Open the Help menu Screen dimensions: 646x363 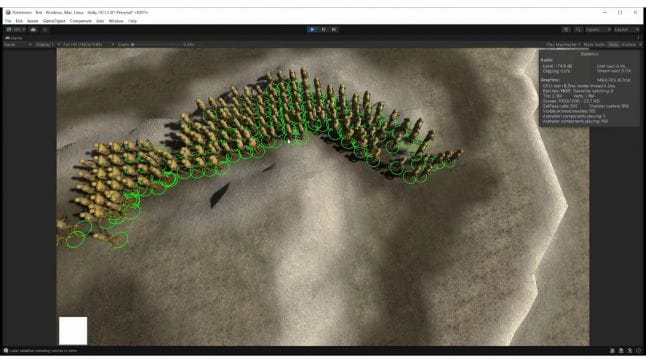pos(132,21)
